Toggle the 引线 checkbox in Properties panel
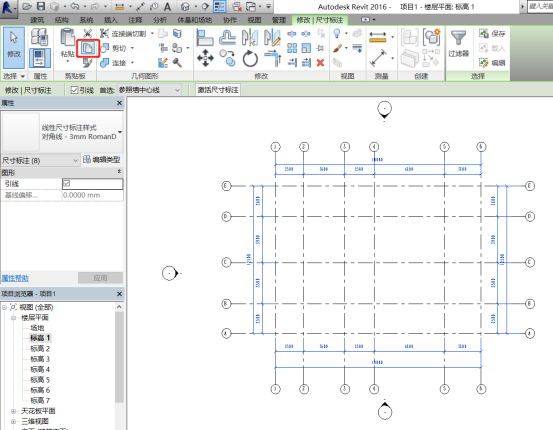553x430 pixels. (x=67, y=184)
